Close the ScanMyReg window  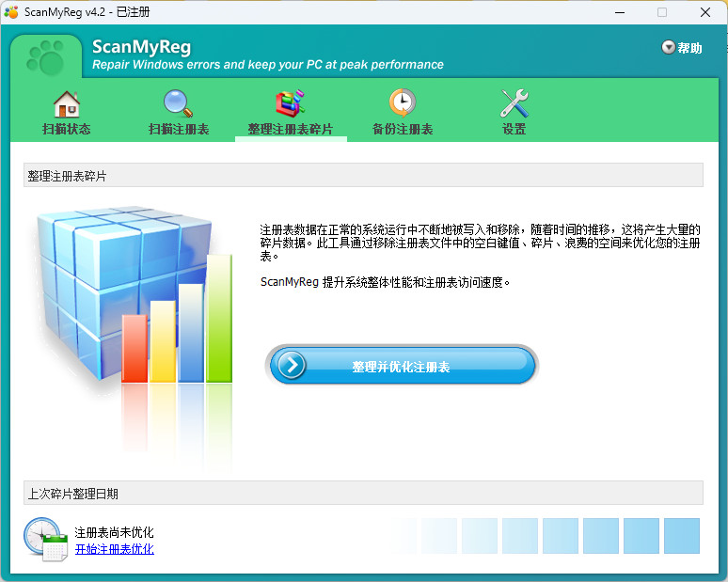tap(705, 12)
